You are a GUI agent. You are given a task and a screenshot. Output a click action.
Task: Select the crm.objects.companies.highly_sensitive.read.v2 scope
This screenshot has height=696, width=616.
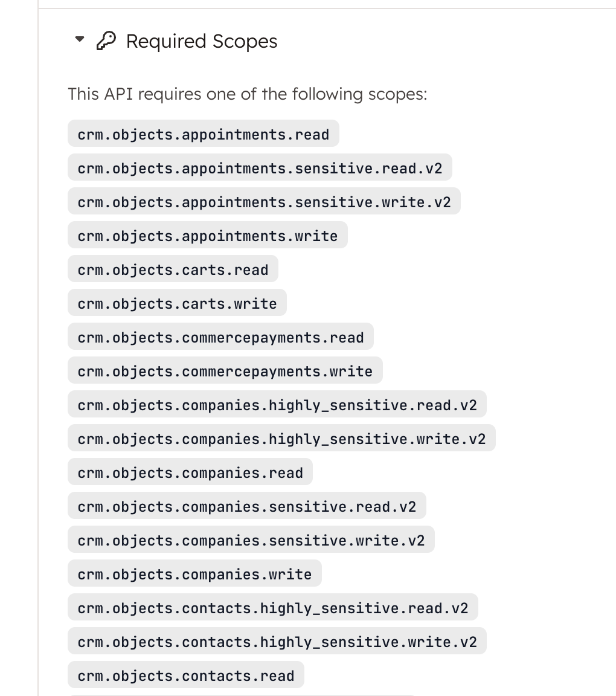coord(277,405)
